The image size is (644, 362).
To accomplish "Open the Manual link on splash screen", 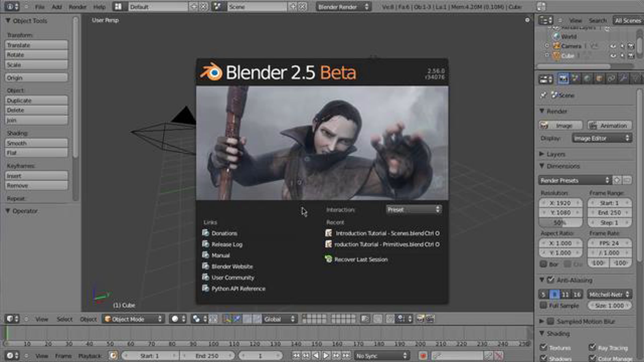I will [220, 255].
